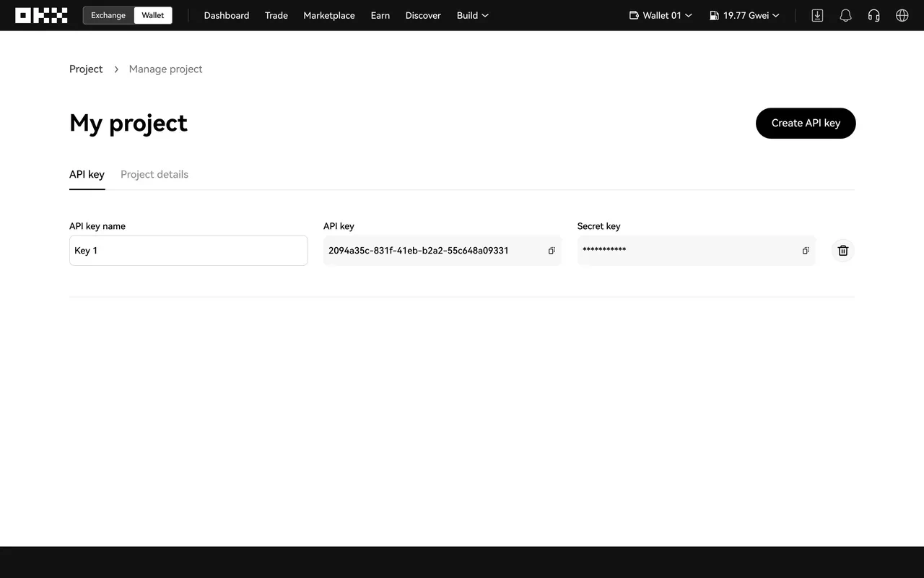Switch to Project details tab
This screenshot has height=578, width=924.
coord(154,174)
